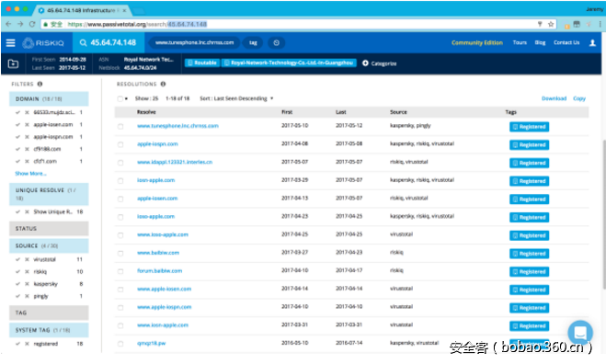Copy the resolutions list

(579, 98)
